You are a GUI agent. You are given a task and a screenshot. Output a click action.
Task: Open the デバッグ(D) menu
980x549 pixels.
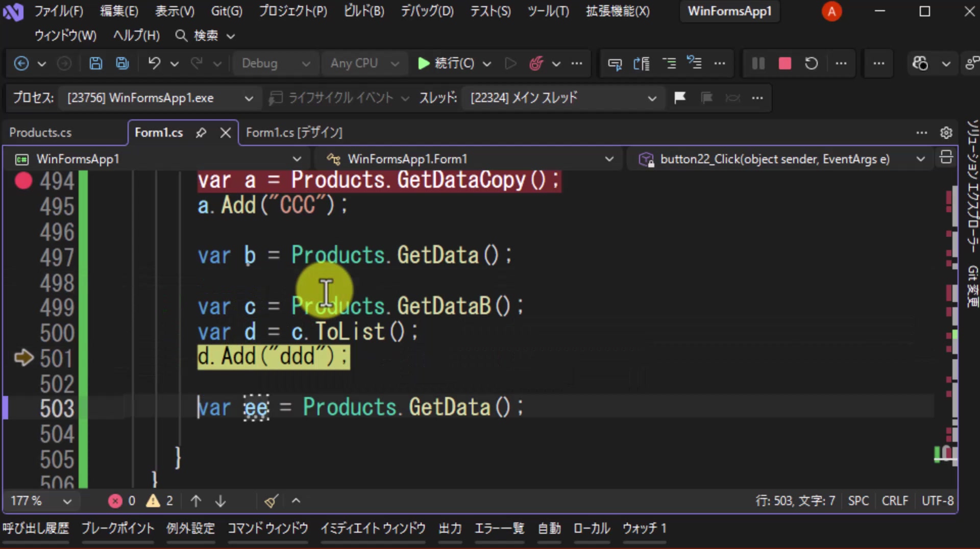point(427,11)
